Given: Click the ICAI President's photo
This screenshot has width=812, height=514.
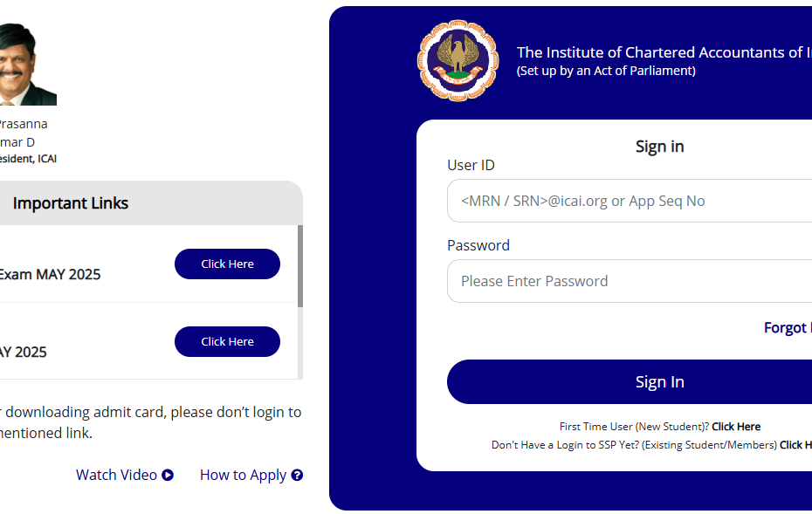Looking at the screenshot, I should (26, 65).
